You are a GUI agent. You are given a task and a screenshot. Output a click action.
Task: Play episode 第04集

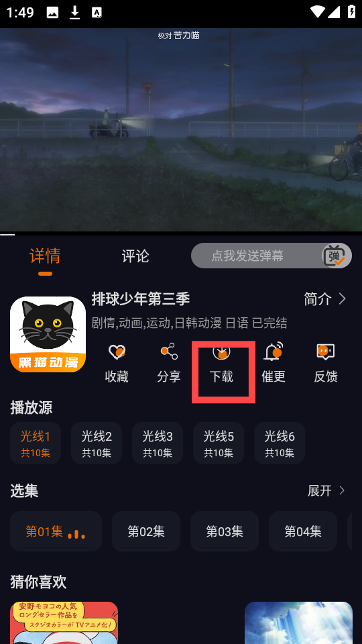(303, 531)
